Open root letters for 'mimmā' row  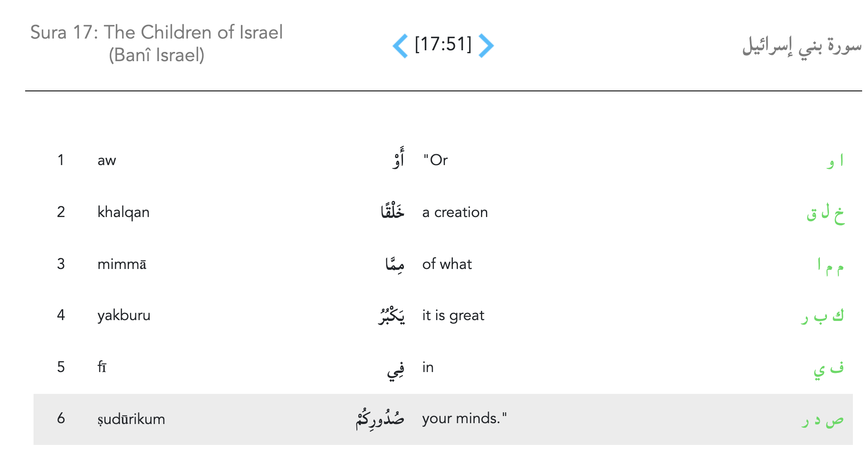[830, 265]
